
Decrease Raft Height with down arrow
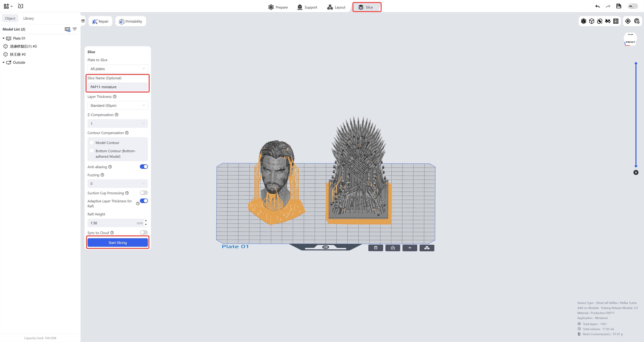pyautogui.click(x=146, y=225)
